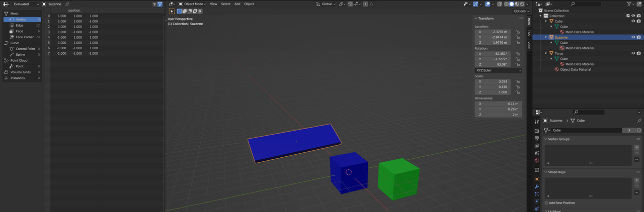Viewport: 644px width, 212px height.
Task: Select the Tweak tool in viewport
Action: pyautogui.click(x=172, y=11)
